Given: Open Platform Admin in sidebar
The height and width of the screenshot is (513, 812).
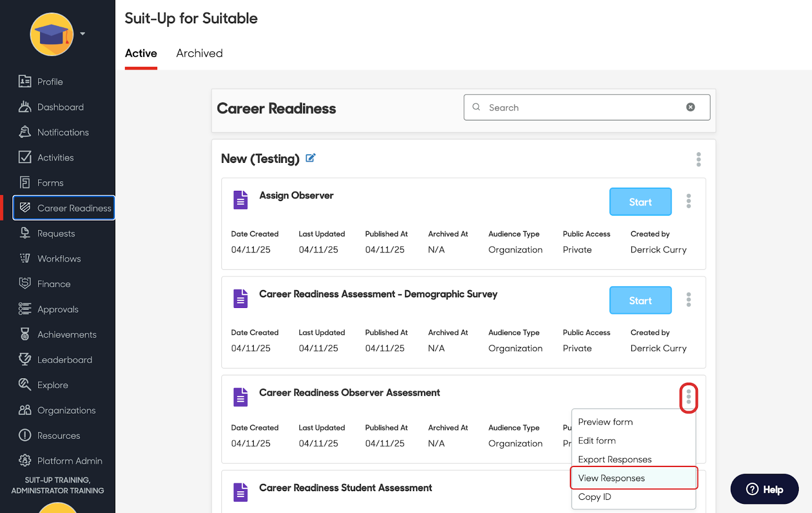Looking at the screenshot, I should coord(60,461).
